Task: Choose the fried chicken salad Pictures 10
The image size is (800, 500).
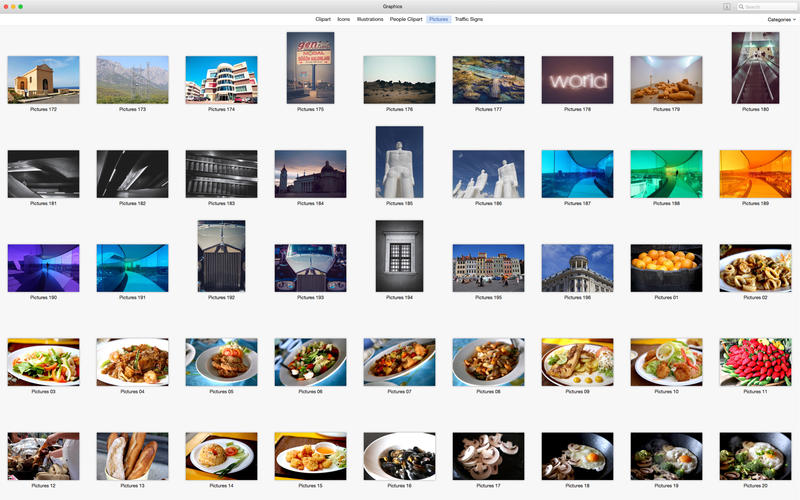Action: click(666, 362)
